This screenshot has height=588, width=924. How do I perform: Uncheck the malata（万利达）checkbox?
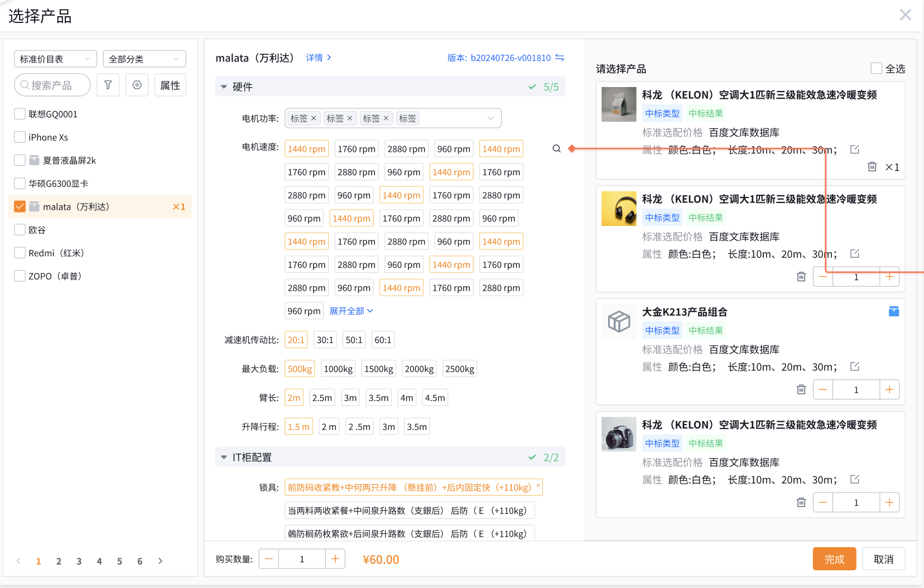[x=20, y=206]
